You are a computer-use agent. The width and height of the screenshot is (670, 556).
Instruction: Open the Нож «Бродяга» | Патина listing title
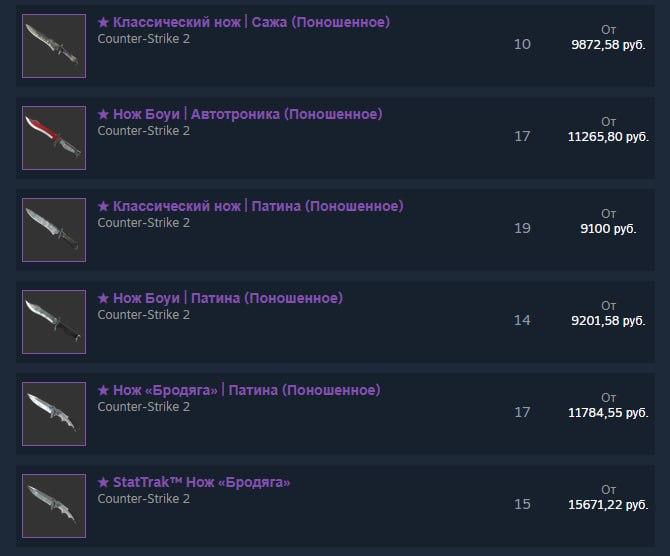(x=239, y=390)
